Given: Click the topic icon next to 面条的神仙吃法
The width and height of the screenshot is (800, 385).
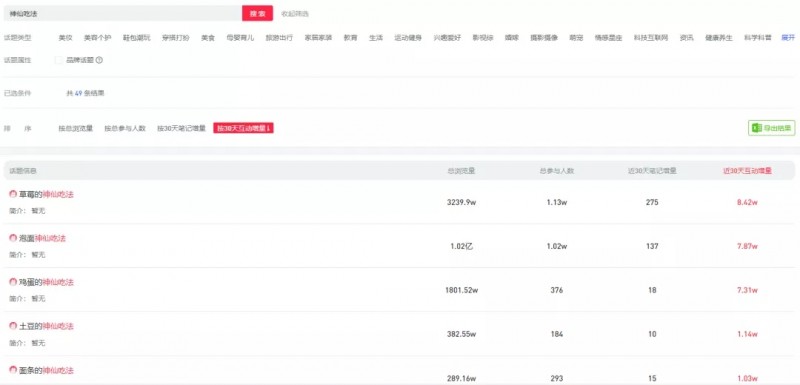Looking at the screenshot, I should pyautogui.click(x=13, y=370).
